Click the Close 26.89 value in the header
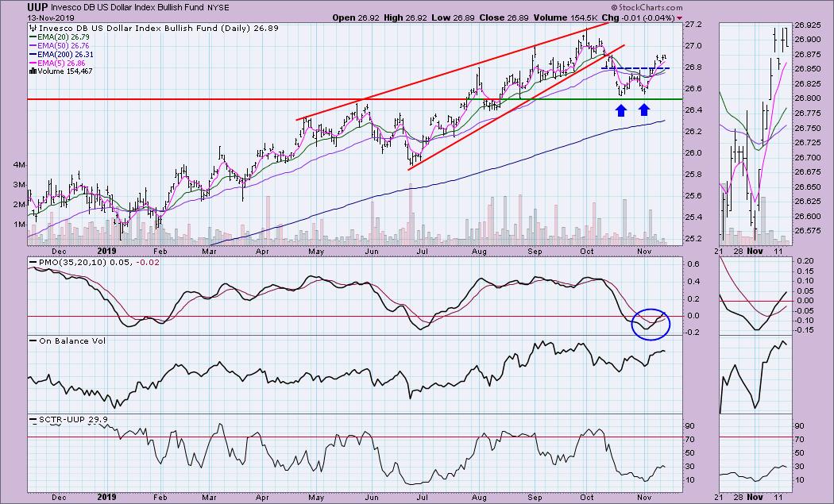 [x=503, y=18]
